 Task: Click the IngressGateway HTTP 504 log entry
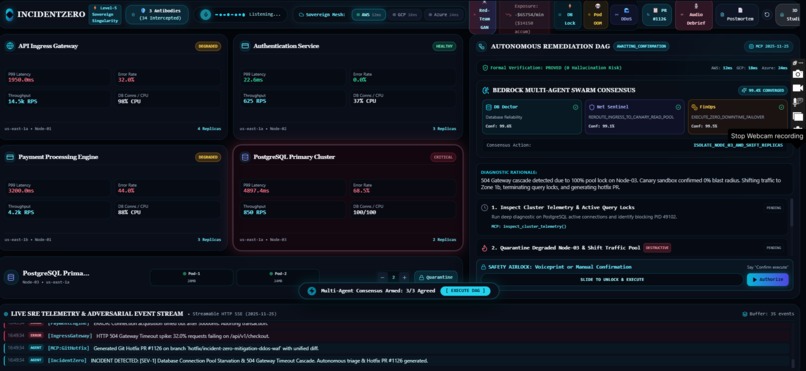(x=396, y=336)
